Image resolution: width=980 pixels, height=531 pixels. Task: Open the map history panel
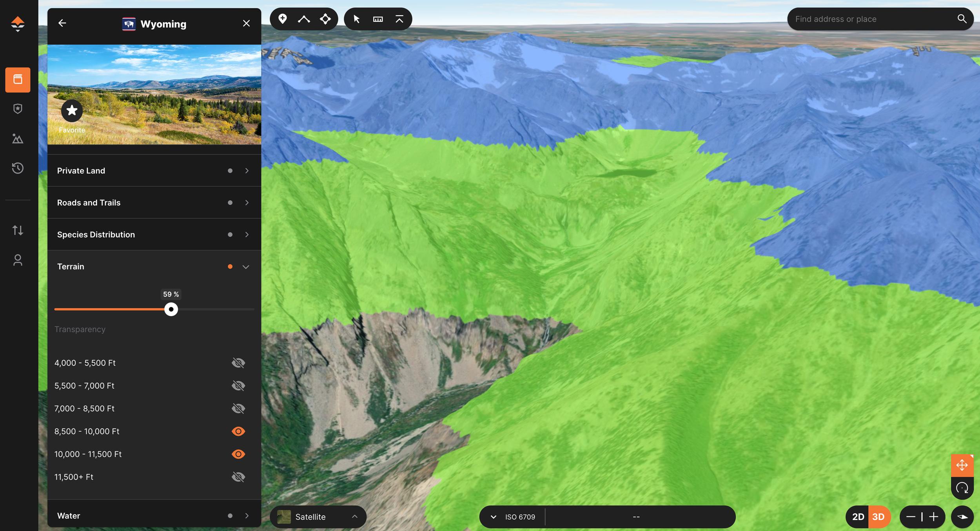click(18, 168)
